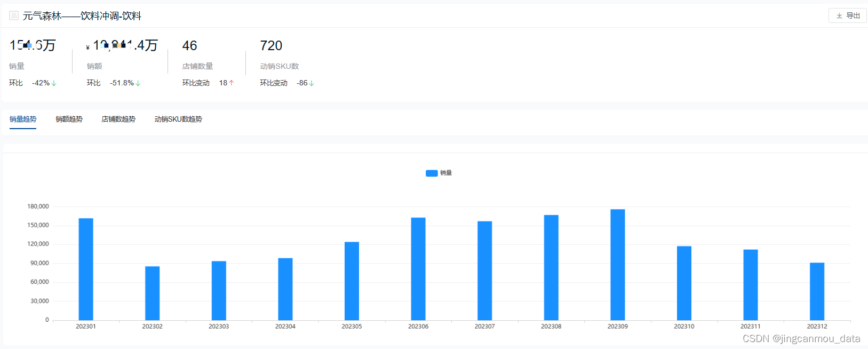This screenshot has height=349, width=868.
Task: Click the 202308 sales bar
Action: pos(551,267)
